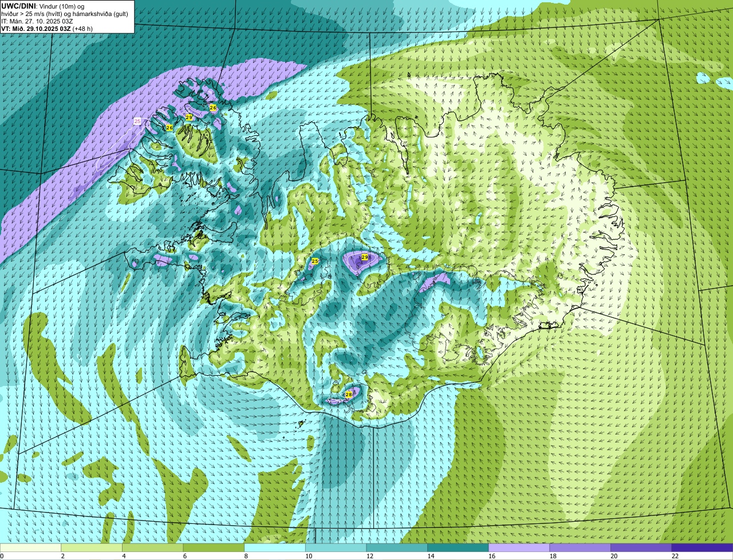The width and height of the screenshot is (733, 560).
Task: Click the color scale tick label "12"
Action: [369, 556]
